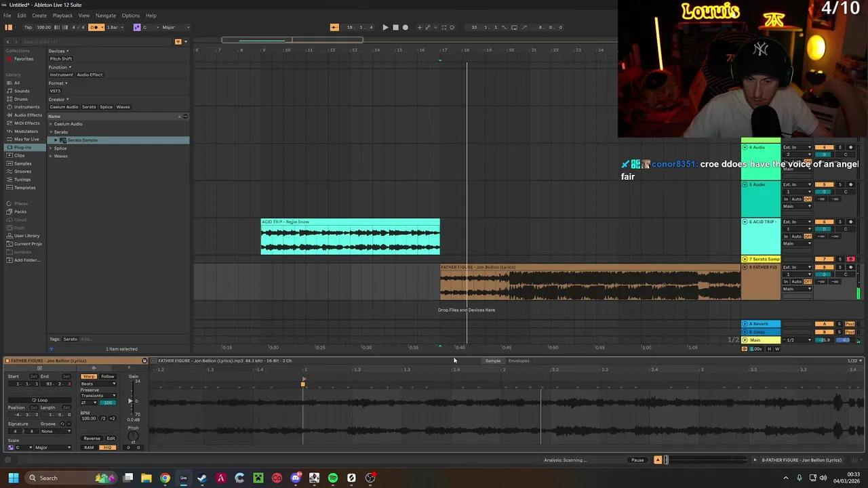Open Spotify from the taskbar
This screenshot has width=868, height=488.
[332, 478]
